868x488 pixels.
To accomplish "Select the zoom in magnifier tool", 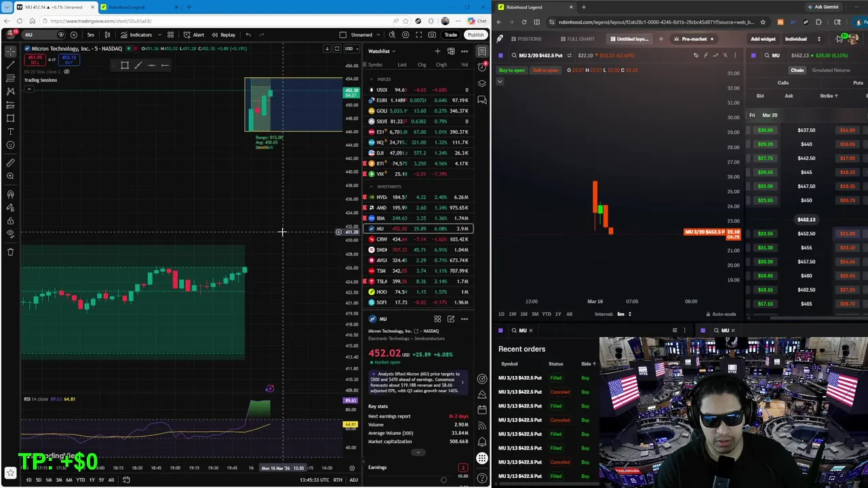I will tap(10, 176).
